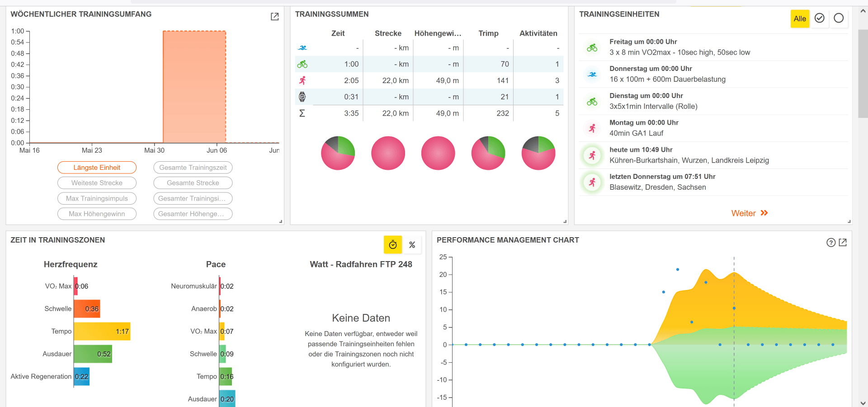Click the Strecke pie chart
Image resolution: width=868 pixels, height=407 pixels.
tap(388, 153)
